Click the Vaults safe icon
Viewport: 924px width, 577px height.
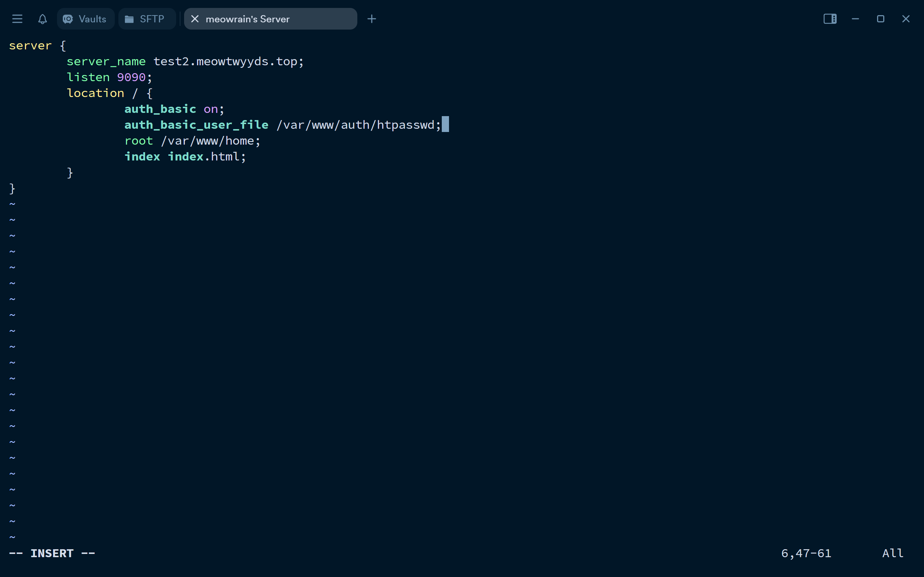[68, 19]
